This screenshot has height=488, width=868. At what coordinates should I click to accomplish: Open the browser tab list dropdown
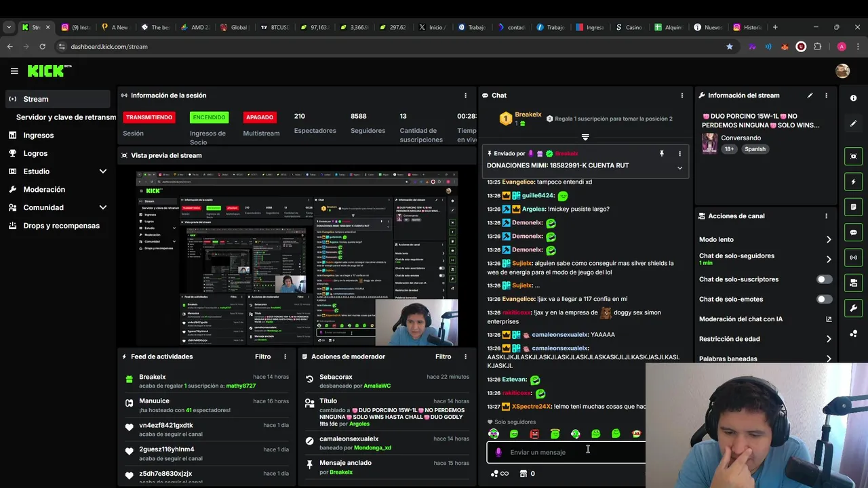(9, 27)
